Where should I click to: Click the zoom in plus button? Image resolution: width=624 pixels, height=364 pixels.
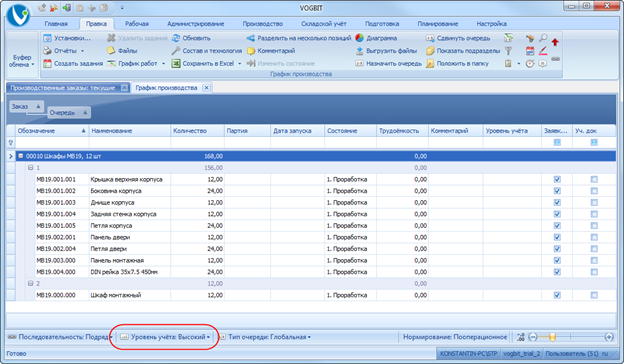coord(609,337)
